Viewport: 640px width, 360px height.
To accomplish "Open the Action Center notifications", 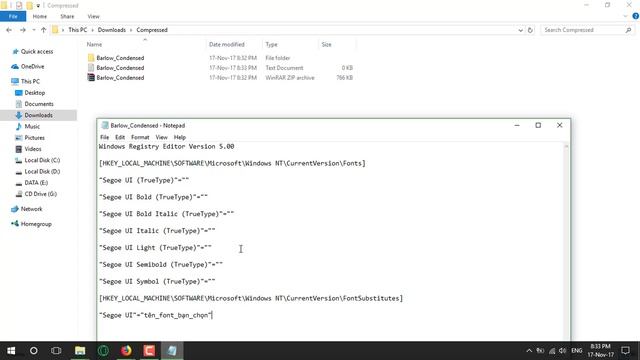I will (625, 351).
